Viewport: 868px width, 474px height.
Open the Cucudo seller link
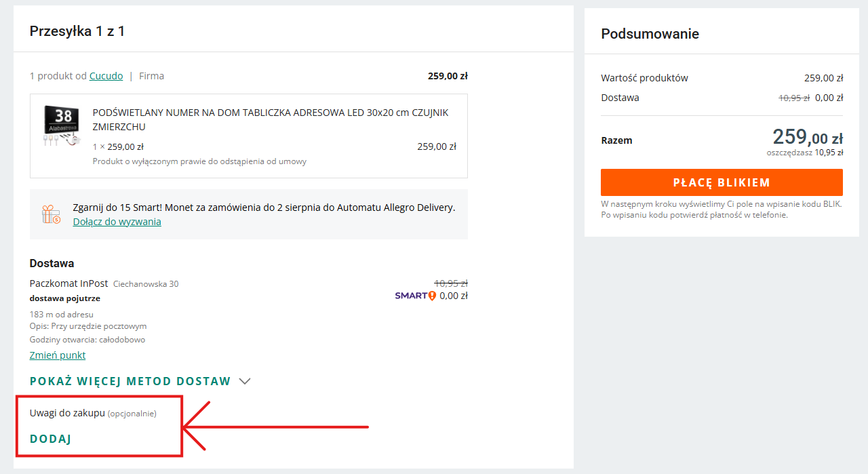(106, 76)
